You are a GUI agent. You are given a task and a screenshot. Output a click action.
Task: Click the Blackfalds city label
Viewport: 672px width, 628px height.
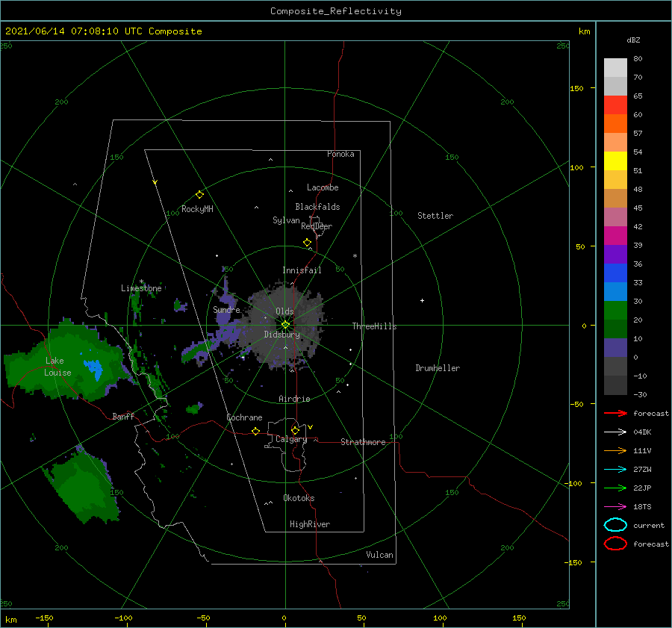[317, 207]
